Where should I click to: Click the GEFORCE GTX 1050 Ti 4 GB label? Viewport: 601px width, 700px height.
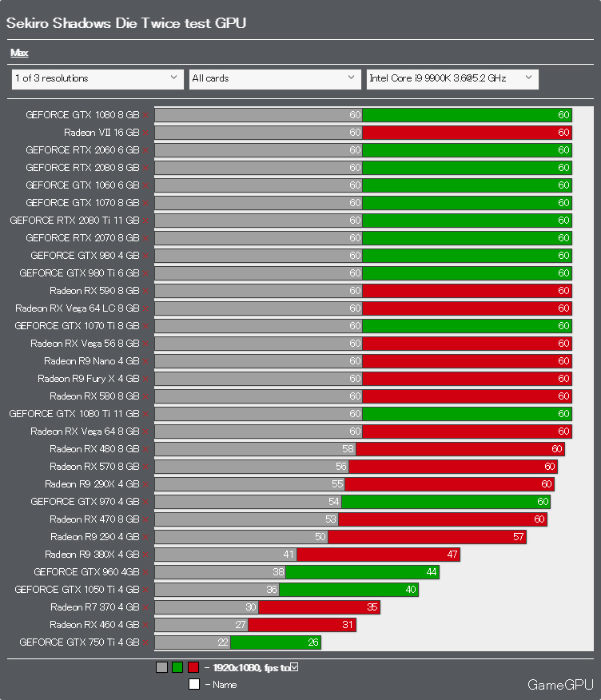click(x=77, y=589)
